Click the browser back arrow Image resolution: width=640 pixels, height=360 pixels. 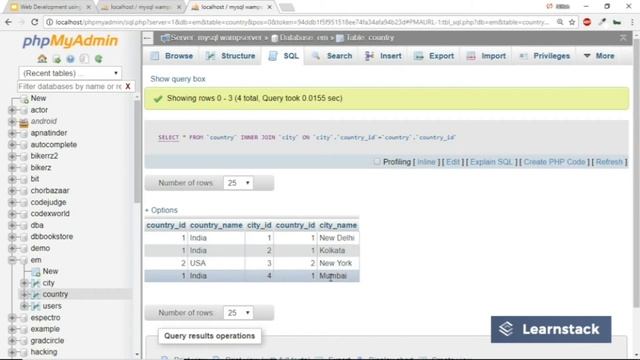9,22
